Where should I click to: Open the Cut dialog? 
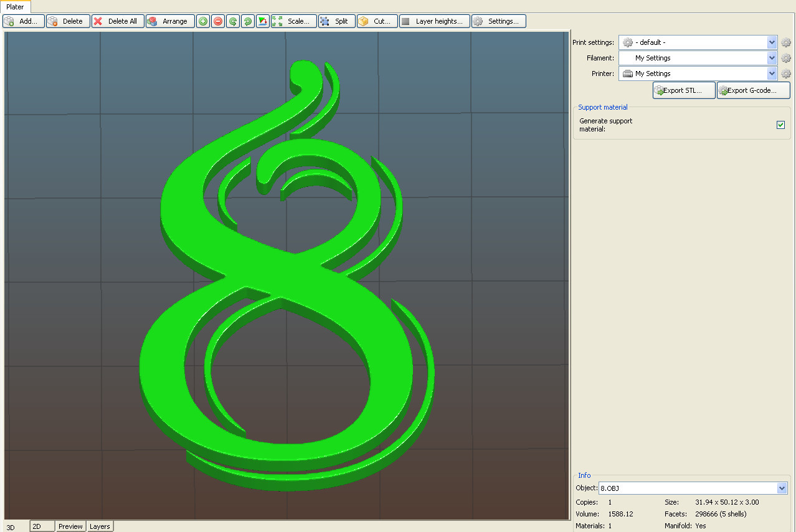pos(377,21)
